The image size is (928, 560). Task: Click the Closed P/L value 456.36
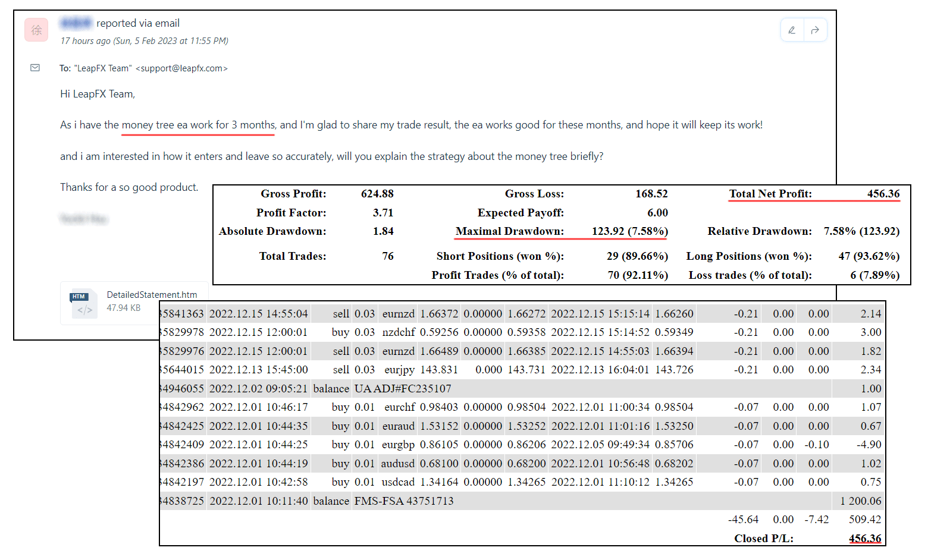(x=864, y=538)
